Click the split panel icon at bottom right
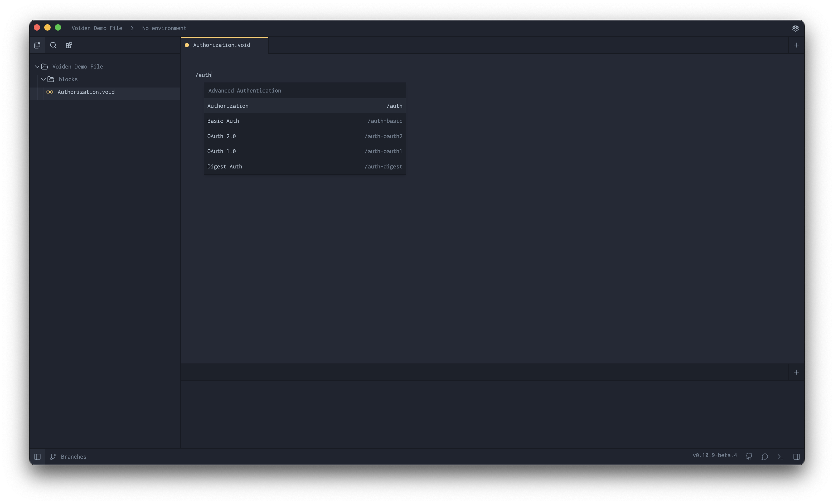This screenshot has height=504, width=834. tap(796, 457)
